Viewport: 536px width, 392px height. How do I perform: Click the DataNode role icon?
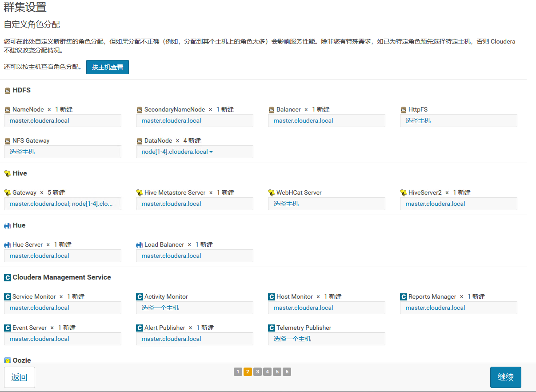point(140,141)
